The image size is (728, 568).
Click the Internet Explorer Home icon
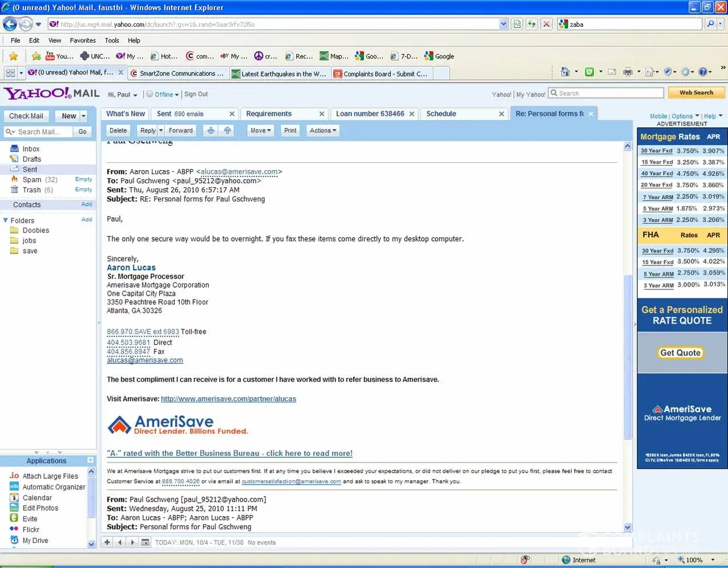[x=565, y=72]
